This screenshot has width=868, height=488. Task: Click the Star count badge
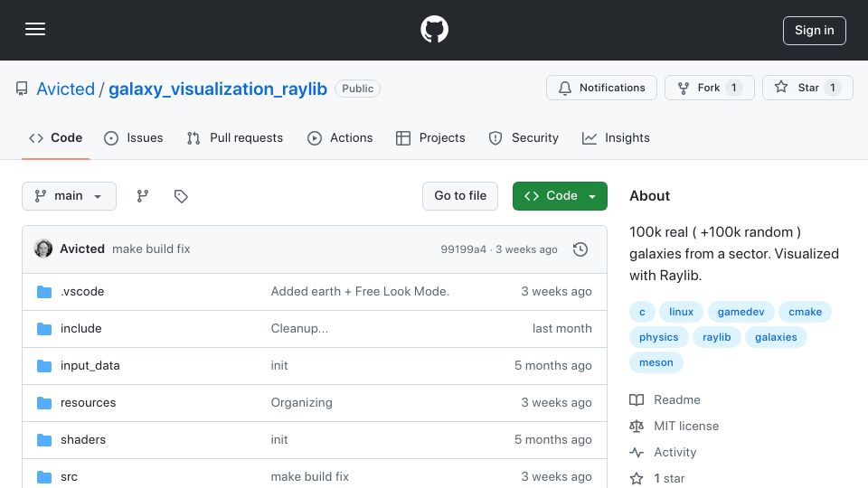point(832,88)
